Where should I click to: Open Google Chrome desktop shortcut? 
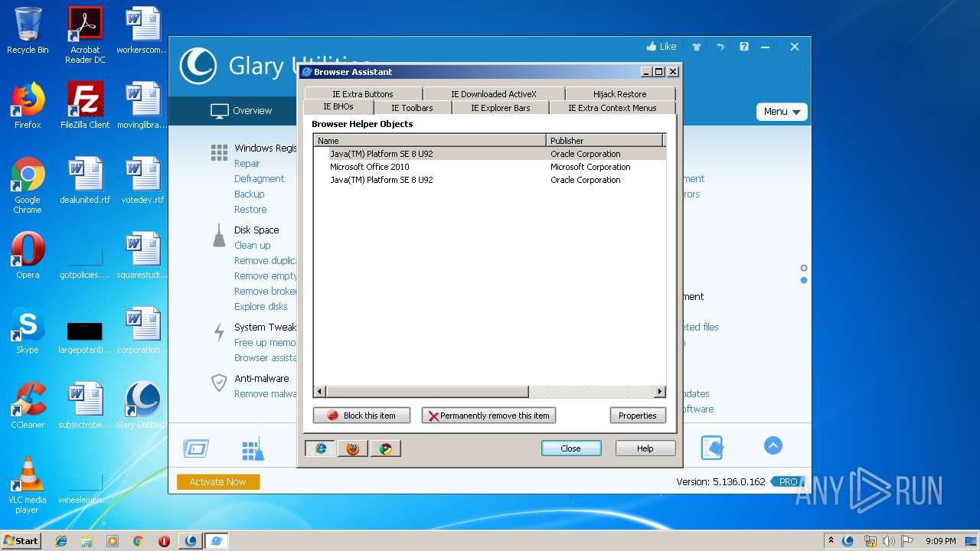pos(28,185)
